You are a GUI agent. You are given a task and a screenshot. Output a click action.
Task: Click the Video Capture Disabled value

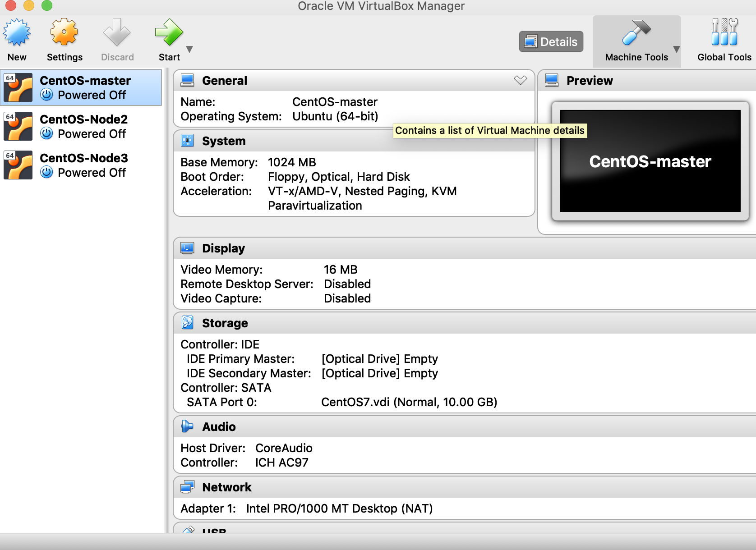click(347, 298)
